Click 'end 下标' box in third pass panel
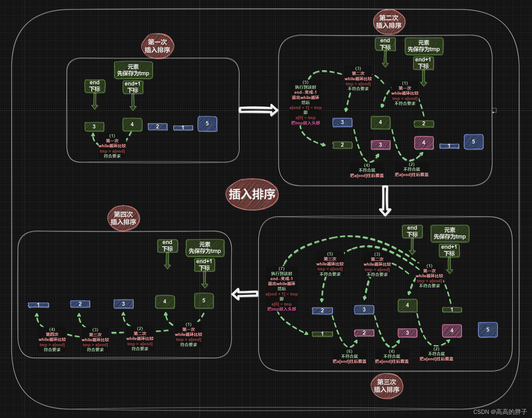The image size is (532, 418). point(412,231)
